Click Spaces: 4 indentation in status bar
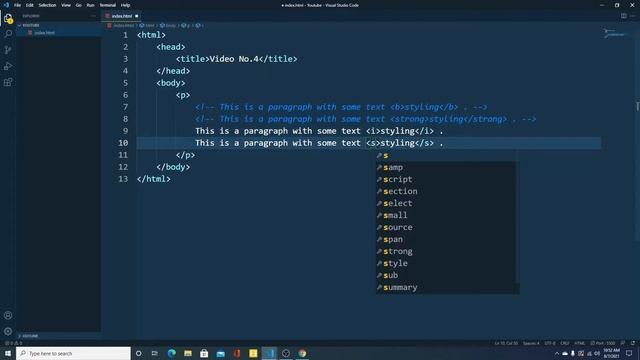Viewport: 640px width, 360px height. (531, 343)
